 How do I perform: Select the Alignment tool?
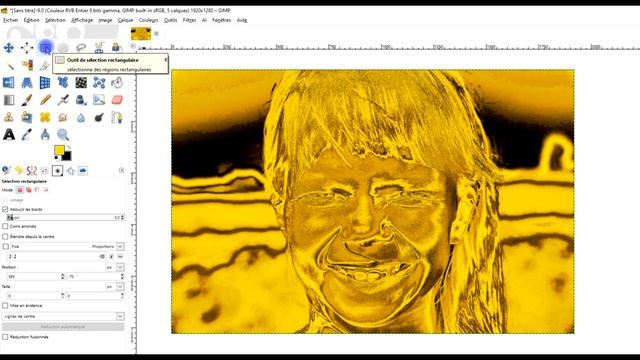pyautogui.click(x=27, y=48)
